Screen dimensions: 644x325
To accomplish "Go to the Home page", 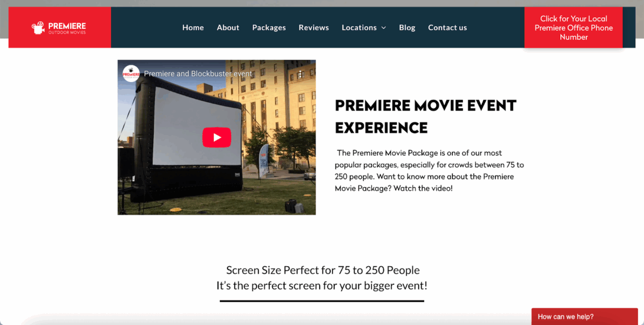I will pos(193,28).
